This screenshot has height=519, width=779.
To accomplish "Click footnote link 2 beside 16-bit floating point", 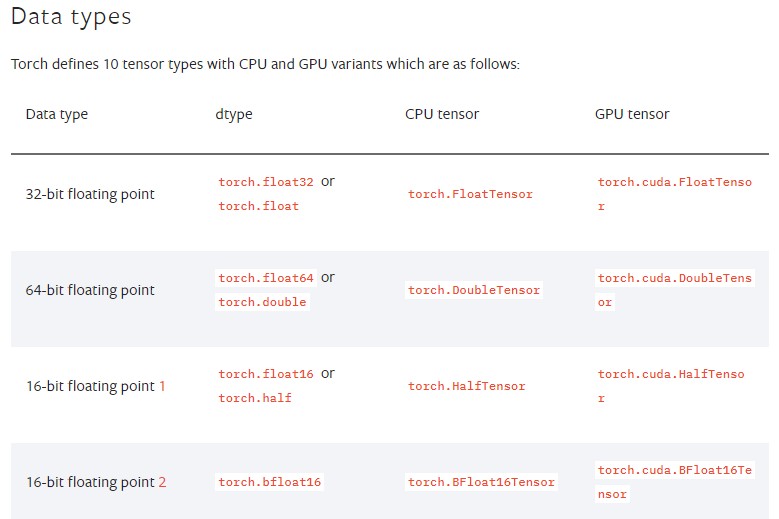I will point(162,482).
